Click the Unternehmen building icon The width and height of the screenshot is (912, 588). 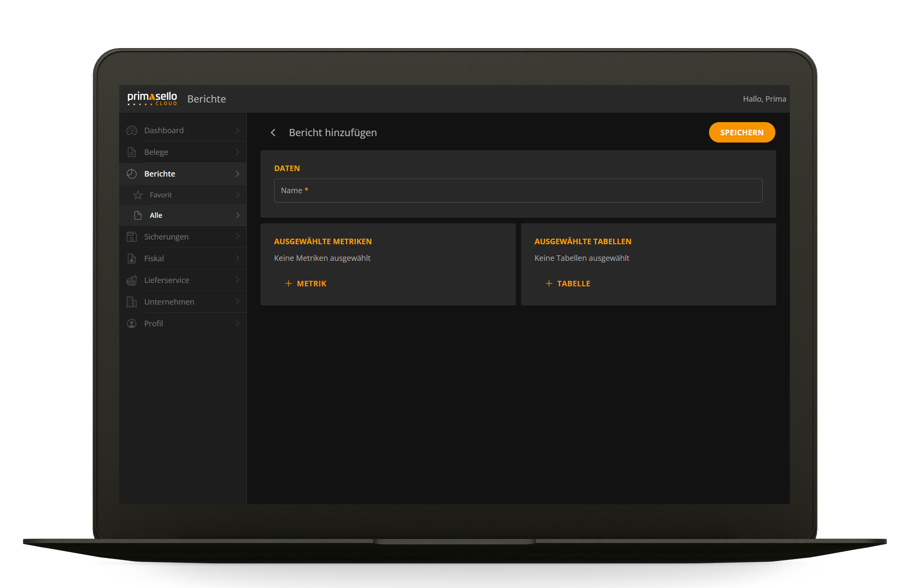131,302
